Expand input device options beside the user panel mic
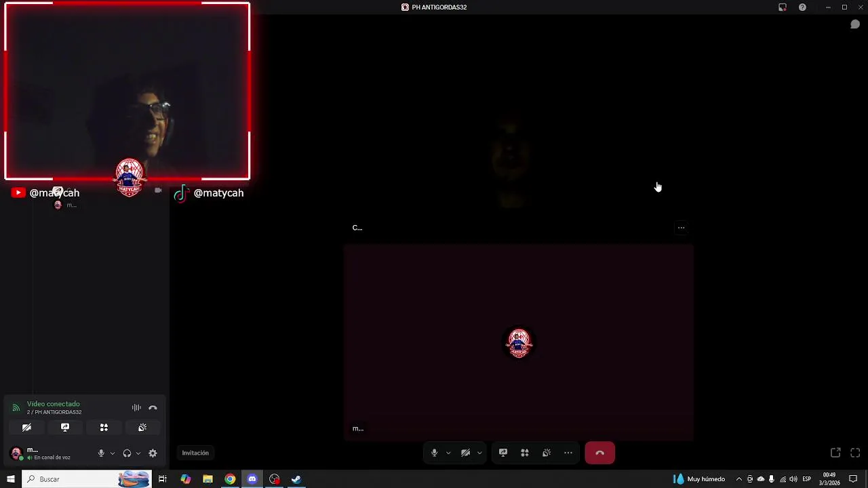Viewport: 868px width, 488px height. click(112, 453)
